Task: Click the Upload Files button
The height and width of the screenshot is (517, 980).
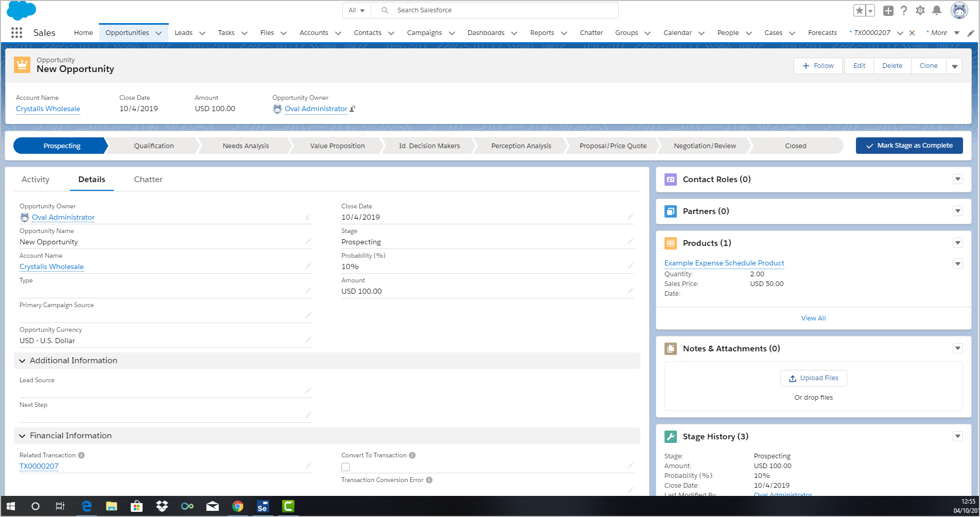Action: pyautogui.click(x=813, y=378)
